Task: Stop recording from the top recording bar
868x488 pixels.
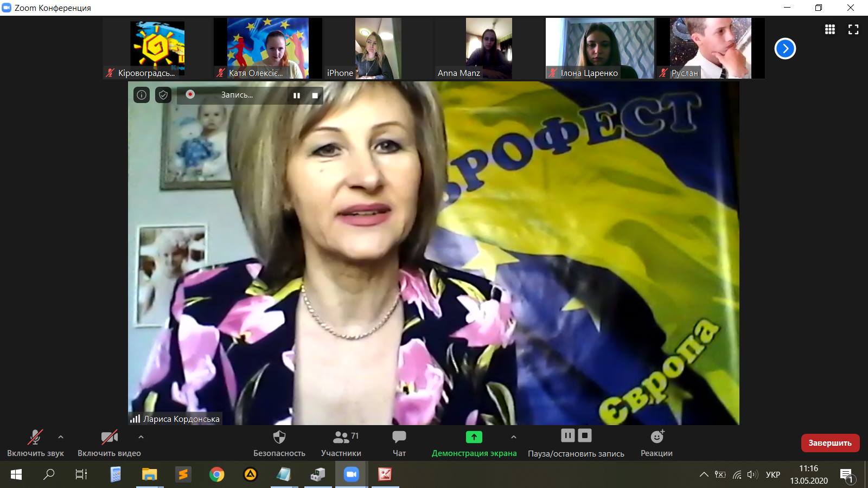Action: pyautogui.click(x=315, y=95)
